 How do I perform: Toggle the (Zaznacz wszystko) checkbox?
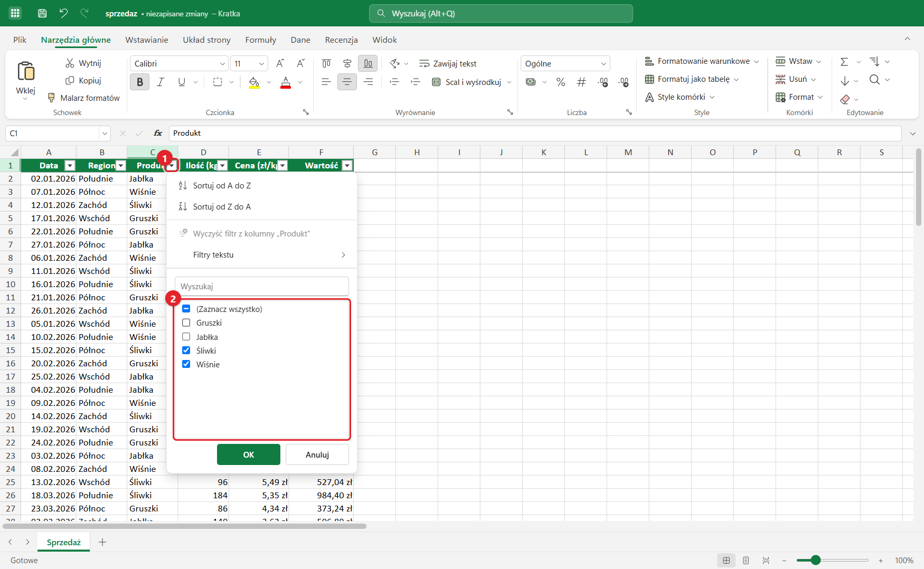pos(186,309)
